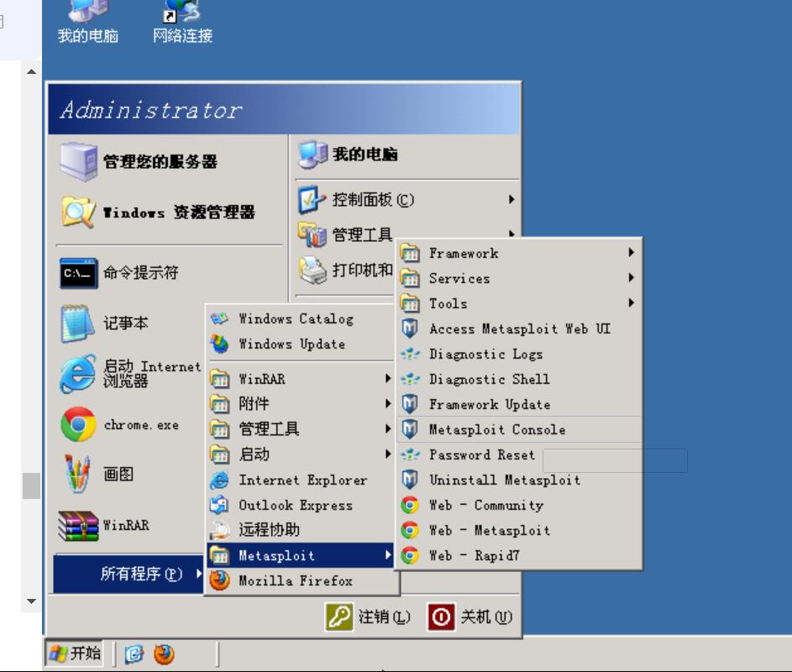
Task: Expand the Tools submenu arrow
Action: (631, 302)
